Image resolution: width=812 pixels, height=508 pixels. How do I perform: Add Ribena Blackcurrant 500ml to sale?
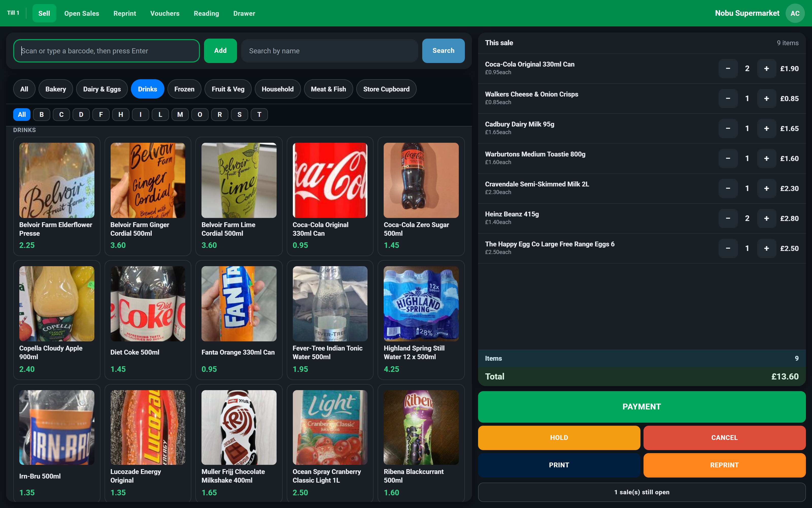point(421,443)
